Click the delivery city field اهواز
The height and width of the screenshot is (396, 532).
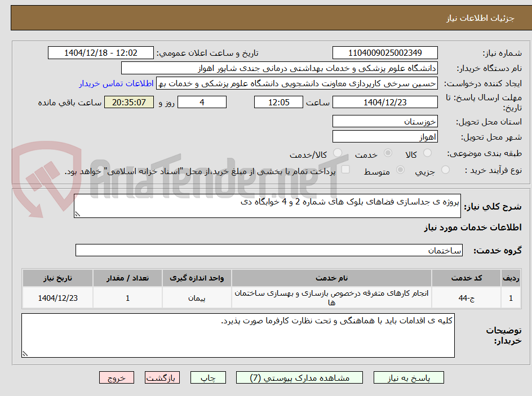coord(385,137)
